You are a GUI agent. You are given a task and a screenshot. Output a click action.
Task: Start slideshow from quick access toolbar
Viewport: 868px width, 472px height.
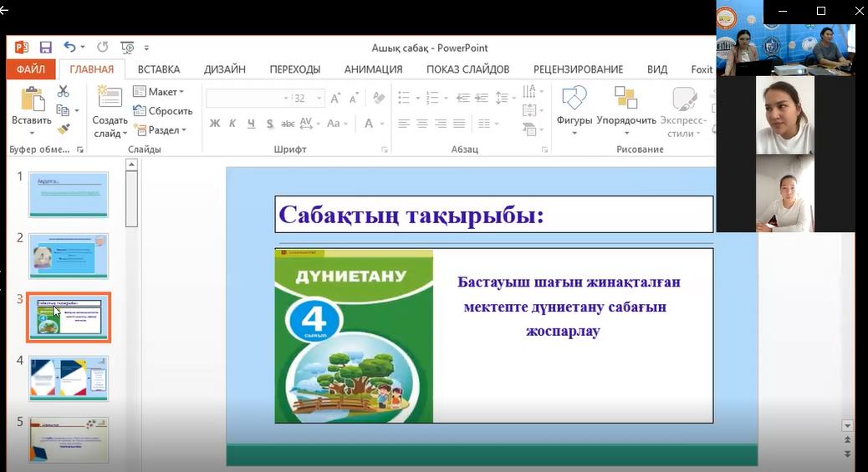pyautogui.click(x=127, y=48)
